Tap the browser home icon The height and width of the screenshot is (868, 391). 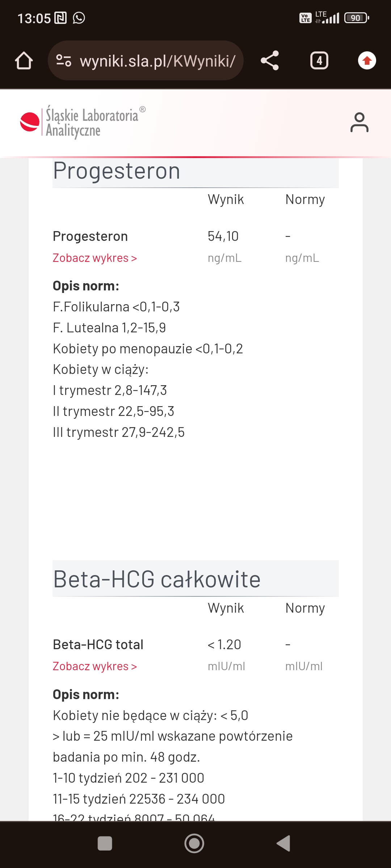24,60
